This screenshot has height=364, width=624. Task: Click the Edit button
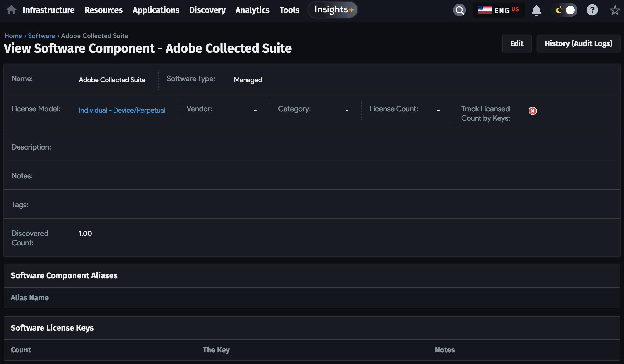517,43
